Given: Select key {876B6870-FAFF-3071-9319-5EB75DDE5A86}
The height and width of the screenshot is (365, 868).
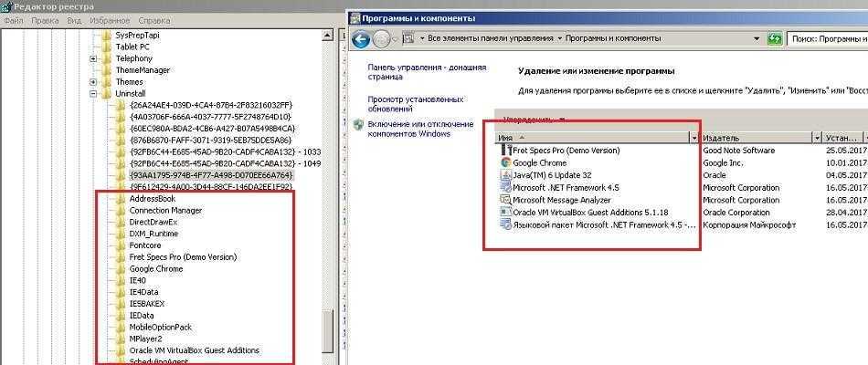Looking at the screenshot, I should (210, 140).
